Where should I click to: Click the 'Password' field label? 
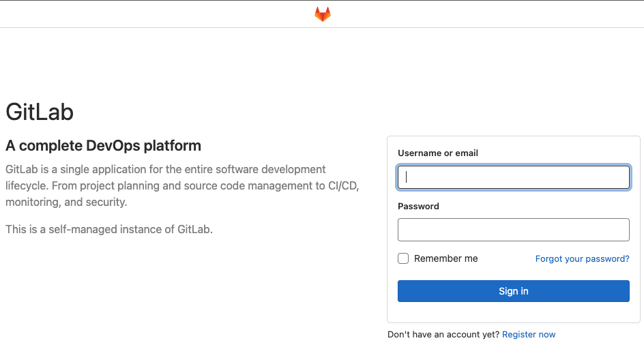pyautogui.click(x=418, y=207)
